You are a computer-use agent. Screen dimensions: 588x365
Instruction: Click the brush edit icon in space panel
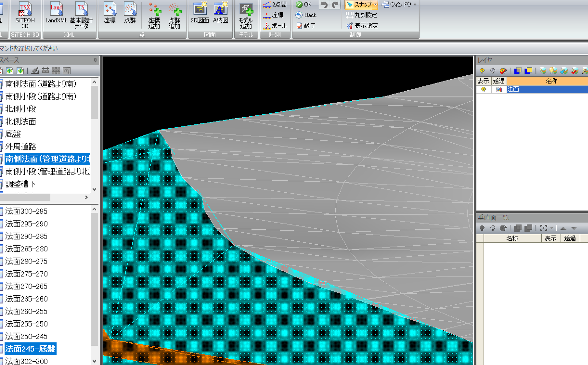coord(35,71)
